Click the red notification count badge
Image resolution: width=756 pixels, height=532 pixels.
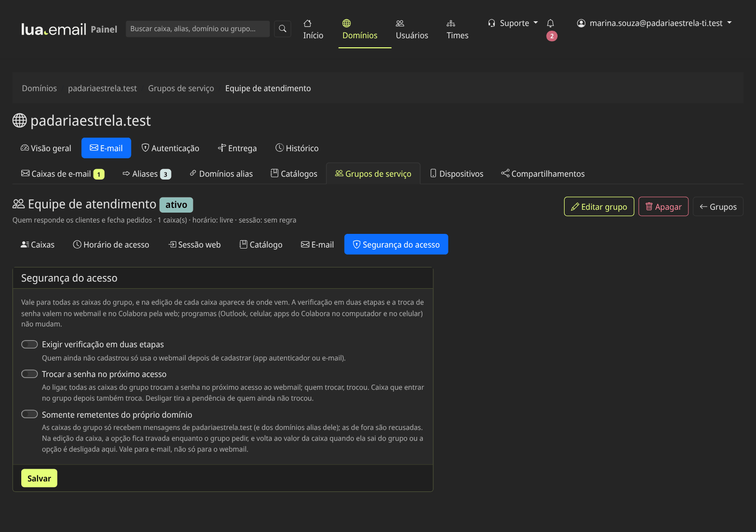[552, 36]
